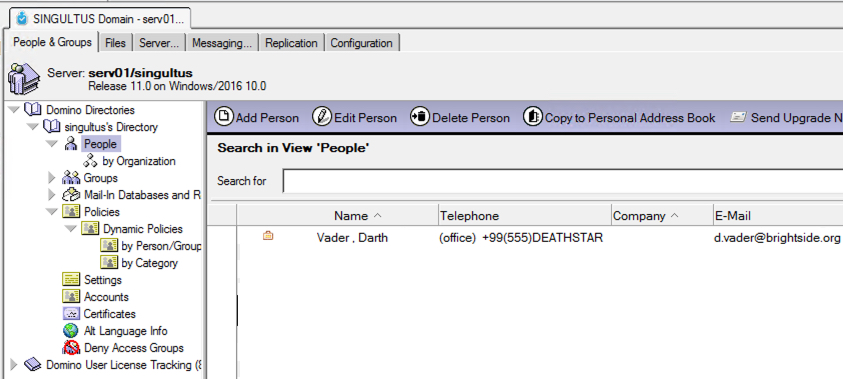Open the Server... tab
The image size is (843, 379).
(159, 43)
